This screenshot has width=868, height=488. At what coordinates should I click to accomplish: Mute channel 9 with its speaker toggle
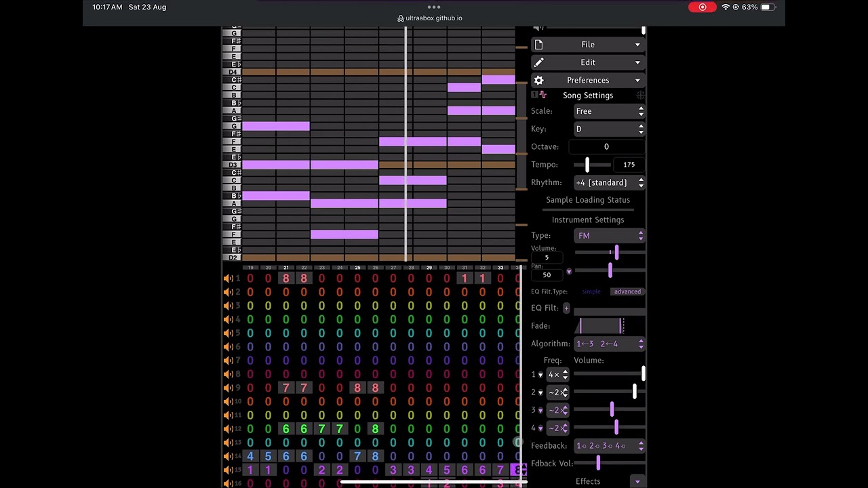(228, 388)
